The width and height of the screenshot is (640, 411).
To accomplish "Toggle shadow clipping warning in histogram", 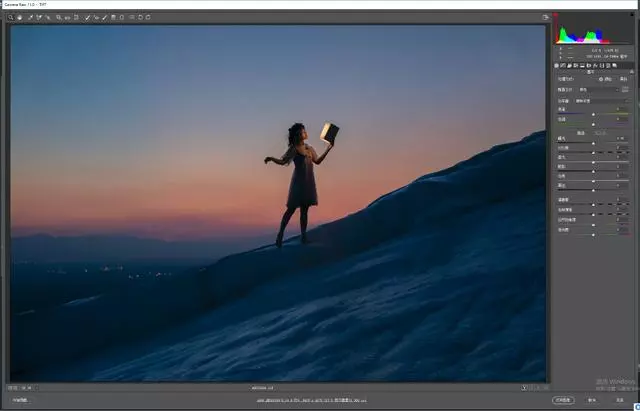I will click(x=555, y=15).
